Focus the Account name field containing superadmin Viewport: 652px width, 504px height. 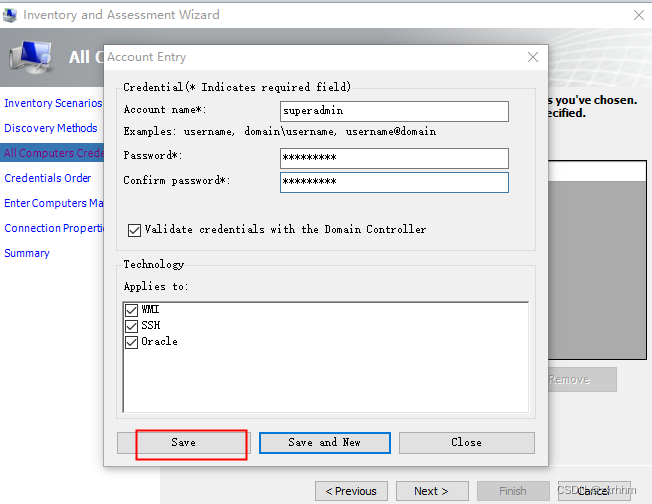pos(394,111)
